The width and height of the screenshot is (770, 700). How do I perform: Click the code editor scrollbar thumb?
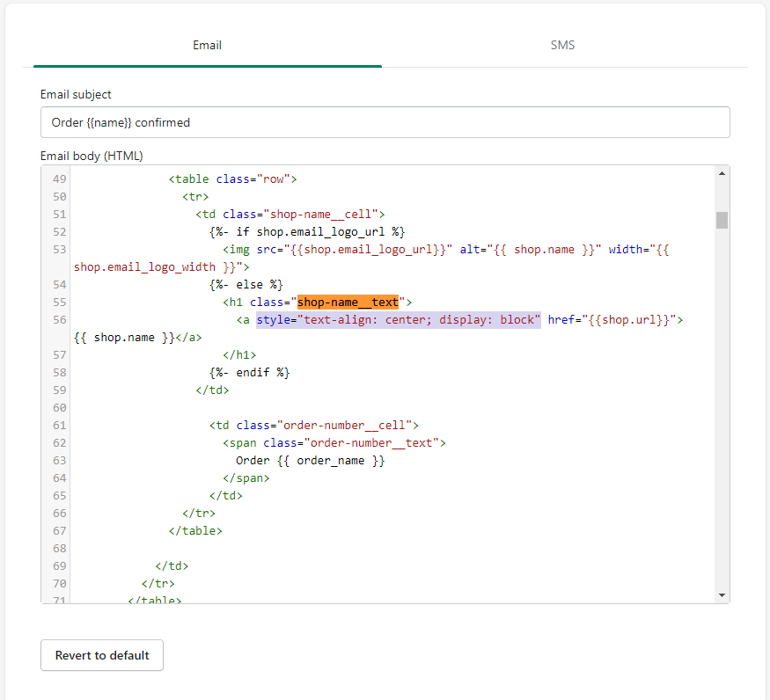[x=722, y=220]
